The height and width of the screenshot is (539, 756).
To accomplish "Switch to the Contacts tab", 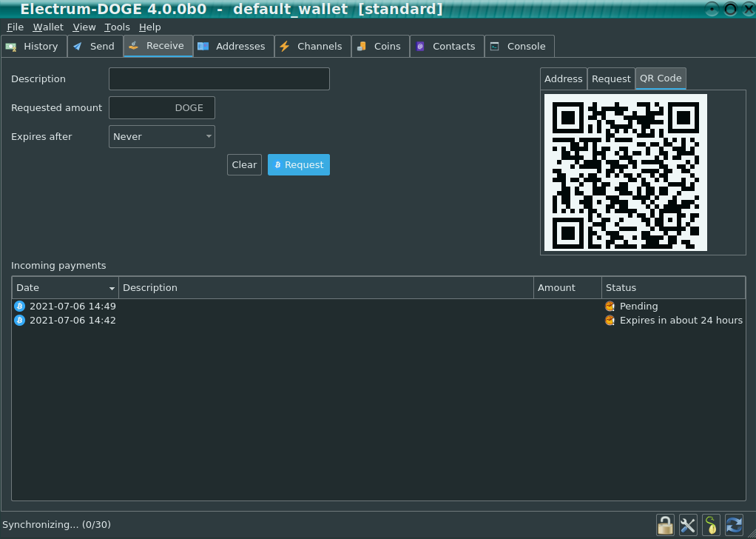I will pyautogui.click(x=447, y=47).
